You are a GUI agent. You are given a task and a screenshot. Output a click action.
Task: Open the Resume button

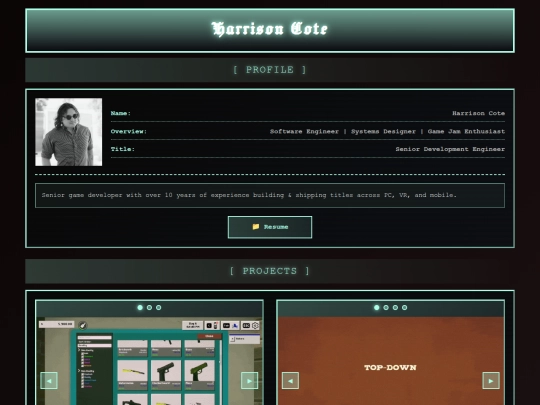coord(270,227)
